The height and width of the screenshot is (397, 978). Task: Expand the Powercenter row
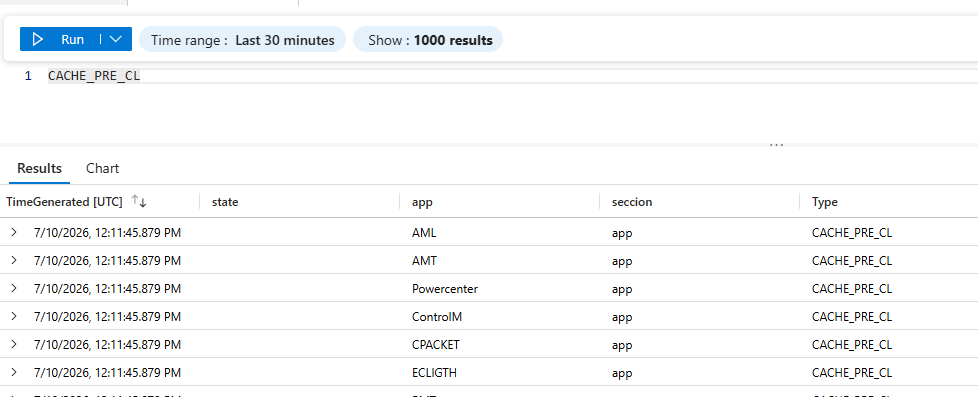coord(14,288)
